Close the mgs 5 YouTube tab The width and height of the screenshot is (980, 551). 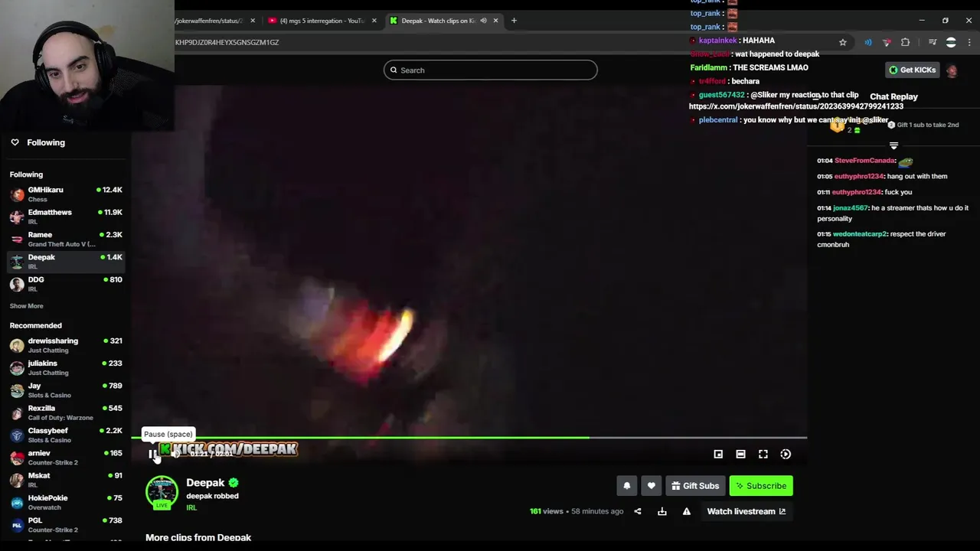[x=374, y=21]
